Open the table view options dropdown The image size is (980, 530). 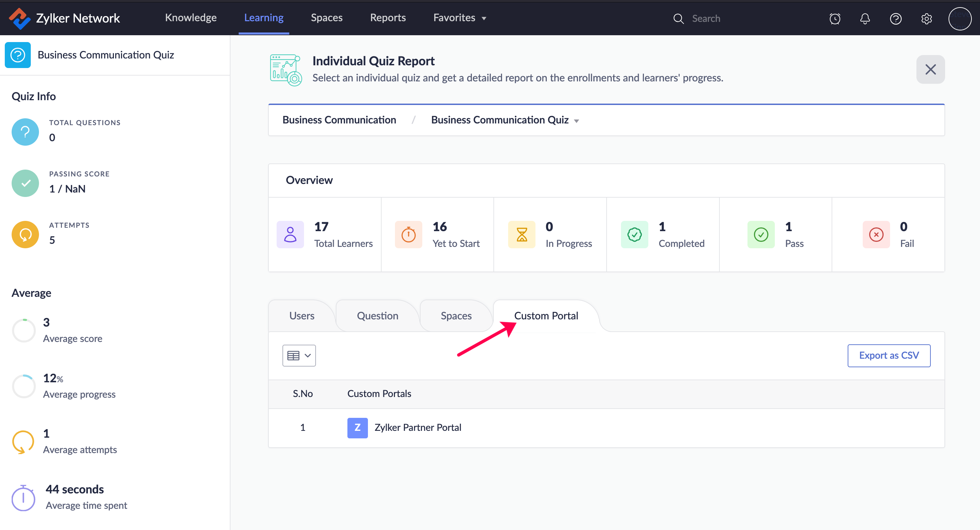pos(299,355)
